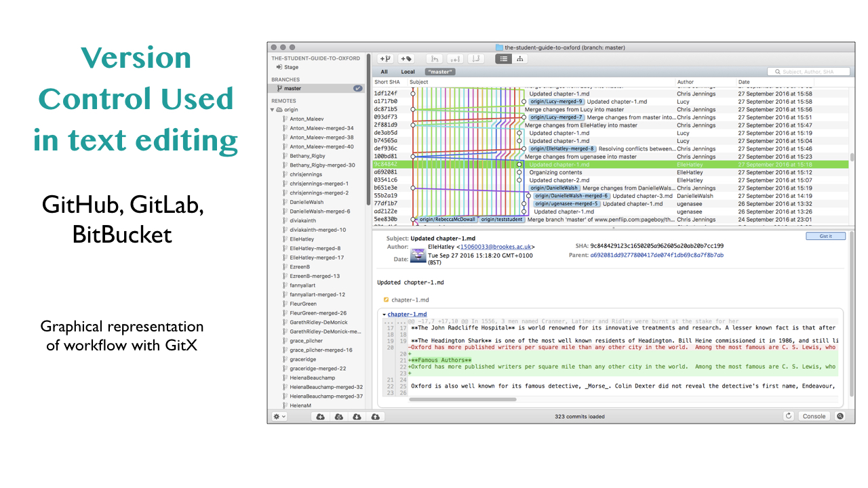
Task: Click the fourth cloud button in bottom bar
Action: tap(375, 416)
